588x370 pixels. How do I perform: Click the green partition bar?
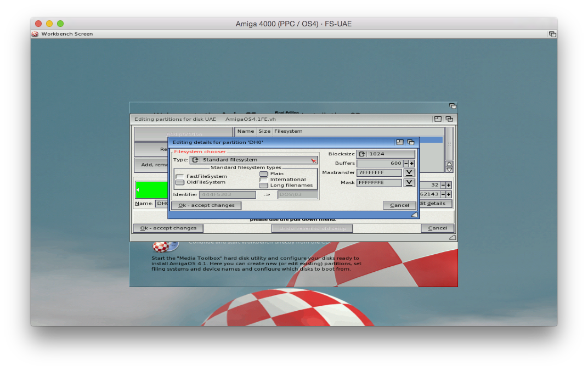coord(151,190)
